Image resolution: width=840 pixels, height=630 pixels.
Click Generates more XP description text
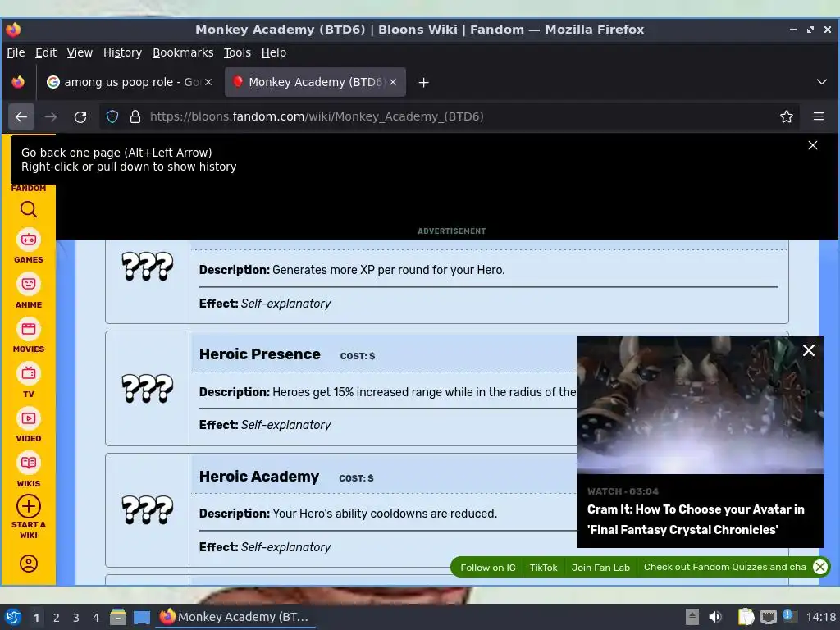[x=388, y=269]
